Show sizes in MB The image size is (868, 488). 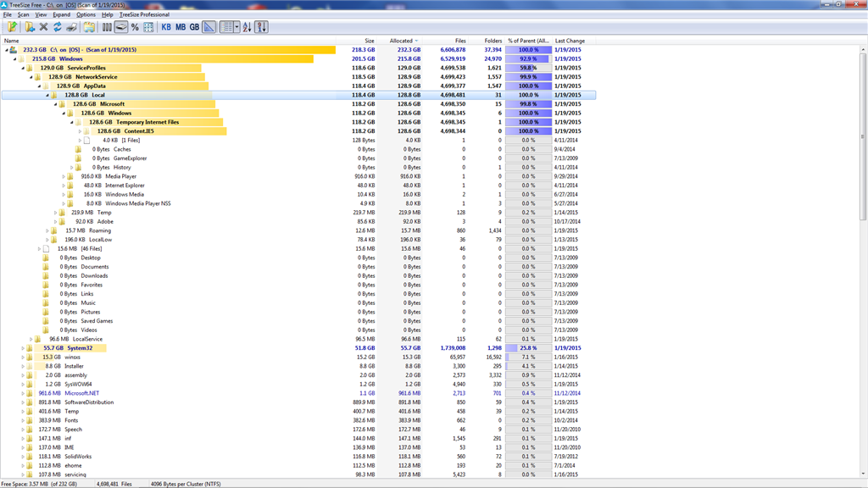(x=181, y=26)
